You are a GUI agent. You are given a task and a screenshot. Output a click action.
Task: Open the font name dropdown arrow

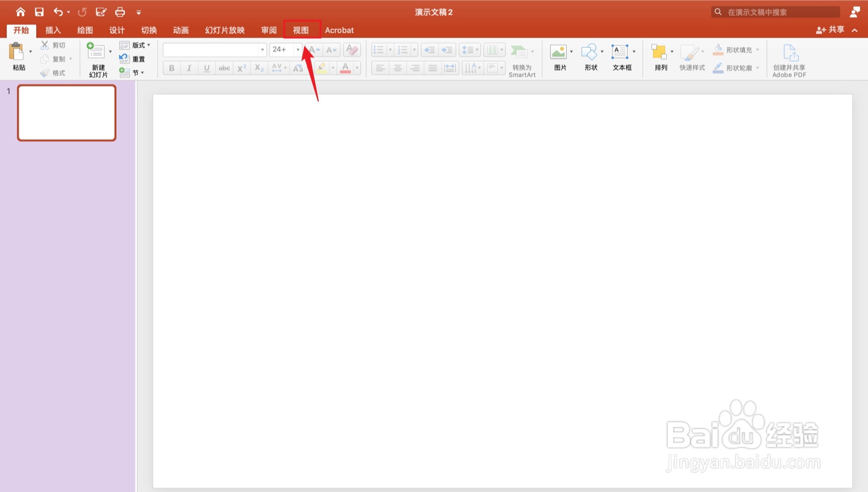click(x=263, y=50)
